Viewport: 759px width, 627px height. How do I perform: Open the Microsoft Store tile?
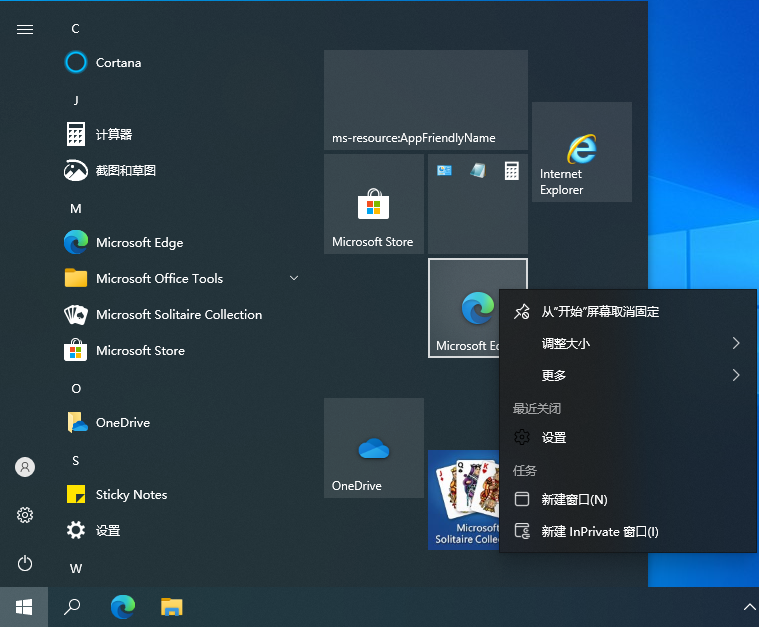click(x=374, y=204)
